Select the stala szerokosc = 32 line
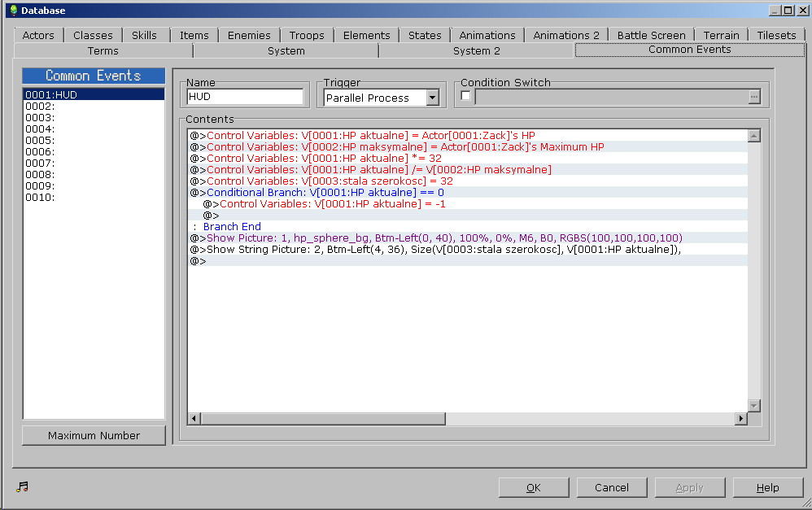 (x=468, y=181)
